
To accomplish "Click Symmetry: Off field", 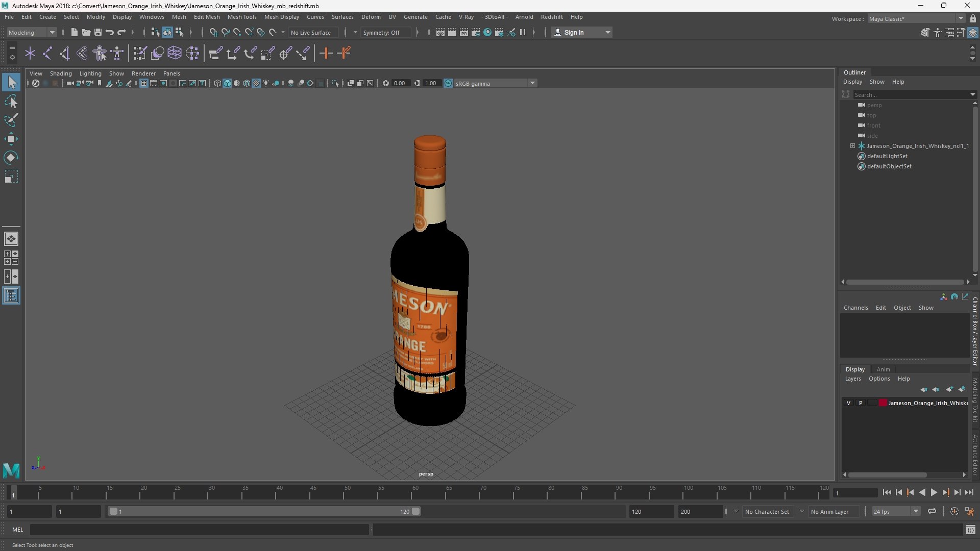I will coord(385,32).
